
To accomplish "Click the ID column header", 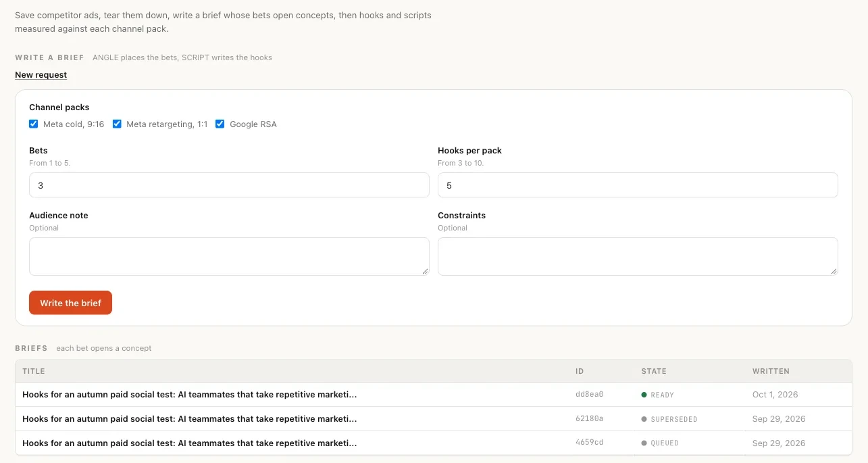I will tap(580, 371).
